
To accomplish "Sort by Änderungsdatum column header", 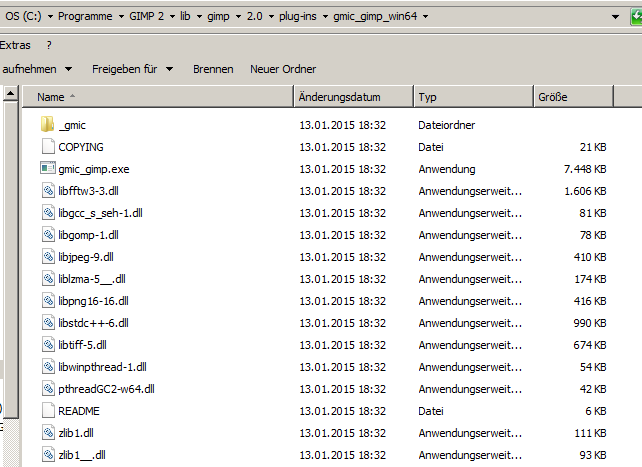I will (x=354, y=97).
